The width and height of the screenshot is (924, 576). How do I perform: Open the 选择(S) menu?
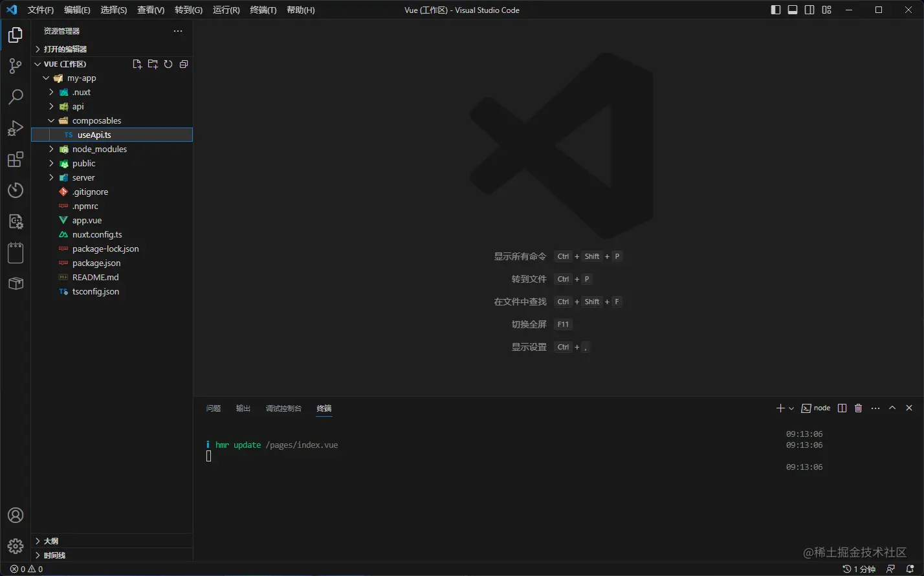(x=114, y=10)
